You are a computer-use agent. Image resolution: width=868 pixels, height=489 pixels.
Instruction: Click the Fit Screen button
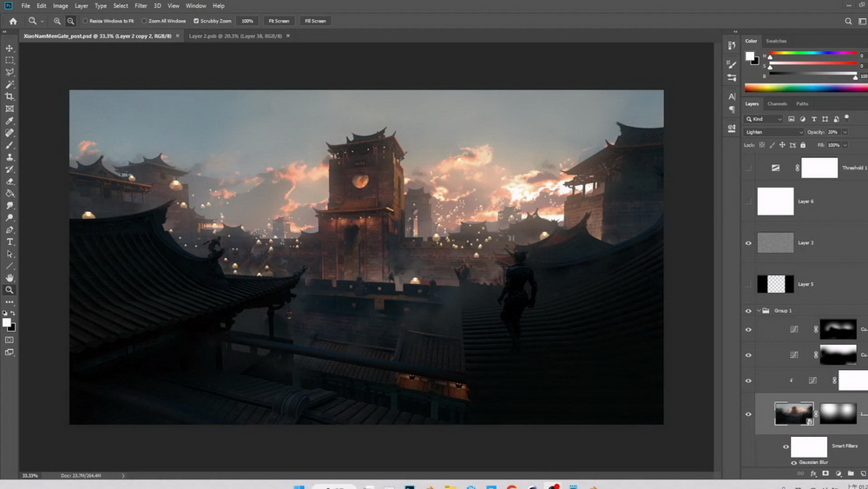click(279, 21)
